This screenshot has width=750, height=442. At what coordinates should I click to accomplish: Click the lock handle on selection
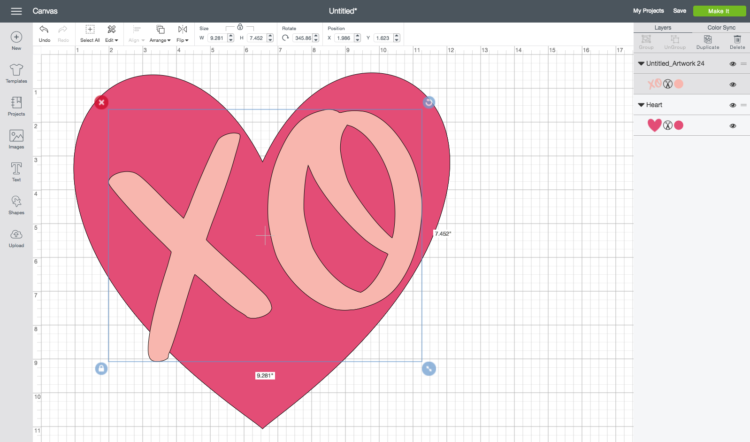point(101,368)
